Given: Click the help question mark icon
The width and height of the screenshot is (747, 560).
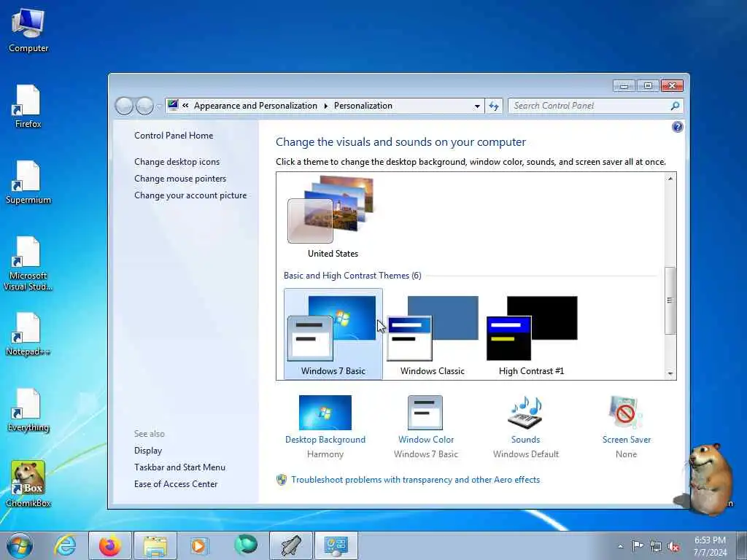Looking at the screenshot, I should (677, 127).
